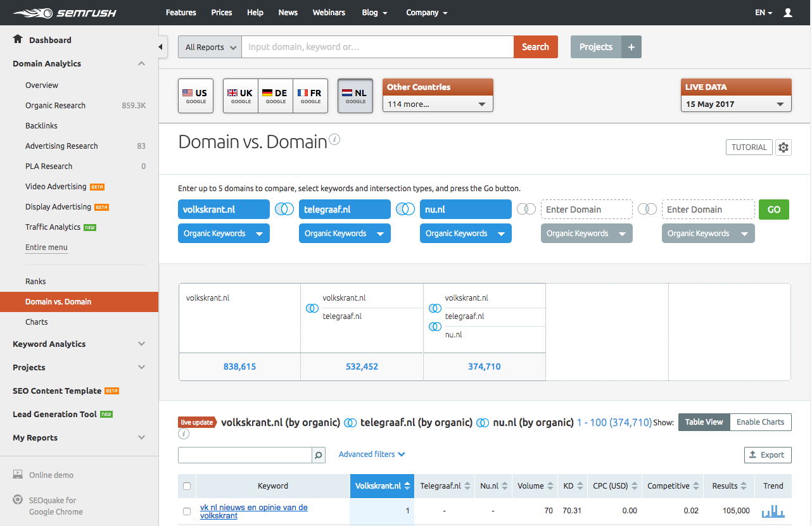Open Organic Research in sidebar
812x526 pixels.
coord(55,106)
